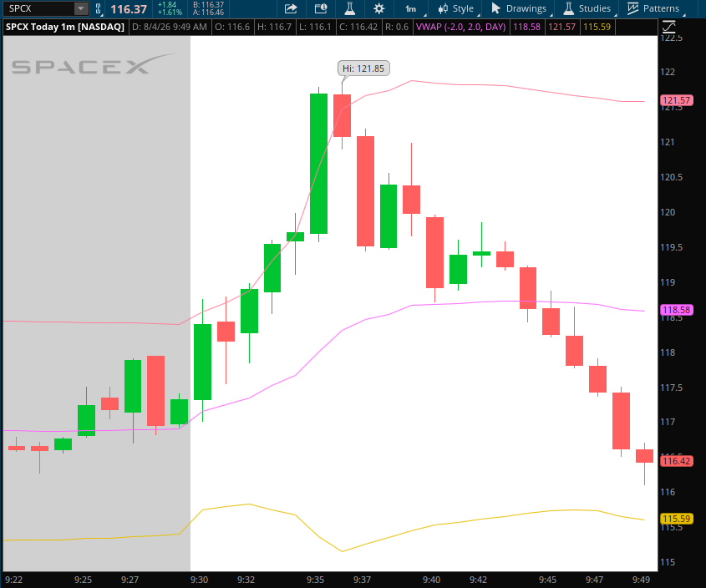The image size is (706, 588).
Task: Click the last price 116.37
Action: pyautogui.click(x=129, y=9)
